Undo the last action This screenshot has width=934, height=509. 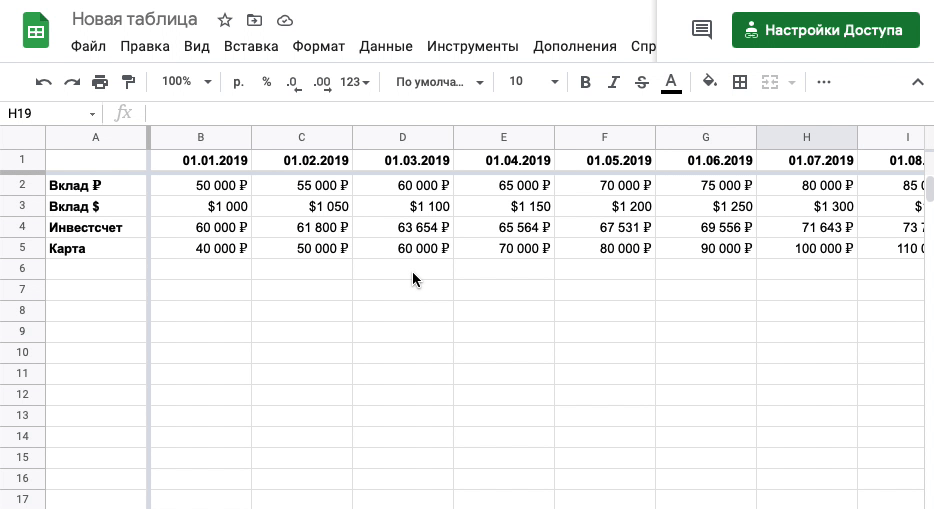43,82
